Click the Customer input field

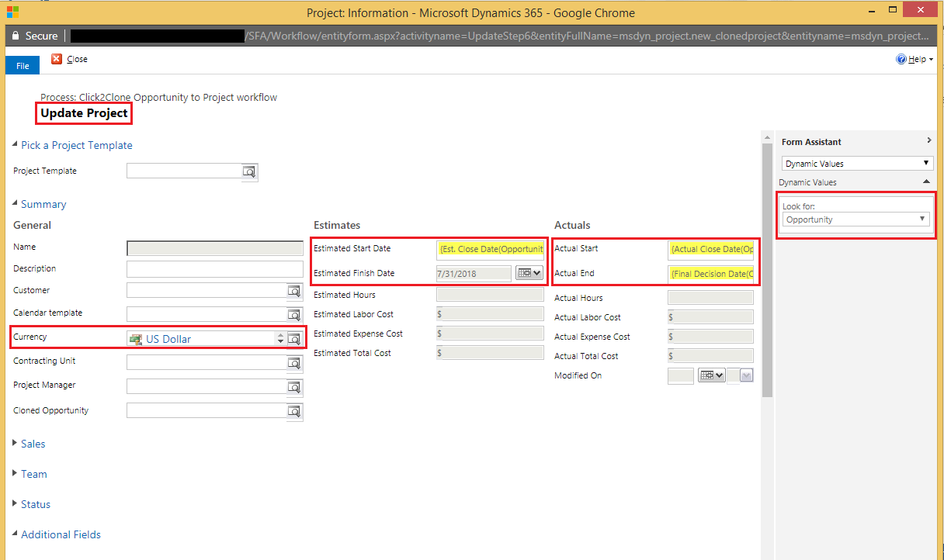207,291
